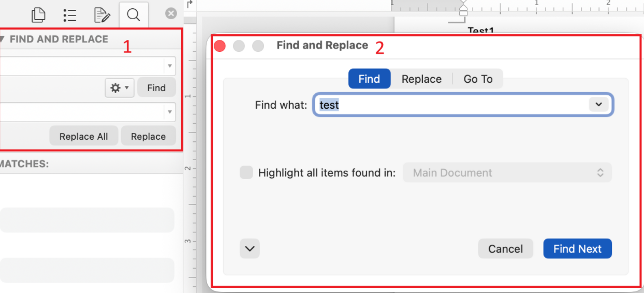
Task: Click the first-line indent marker on ruler
Action: click(463, 4)
